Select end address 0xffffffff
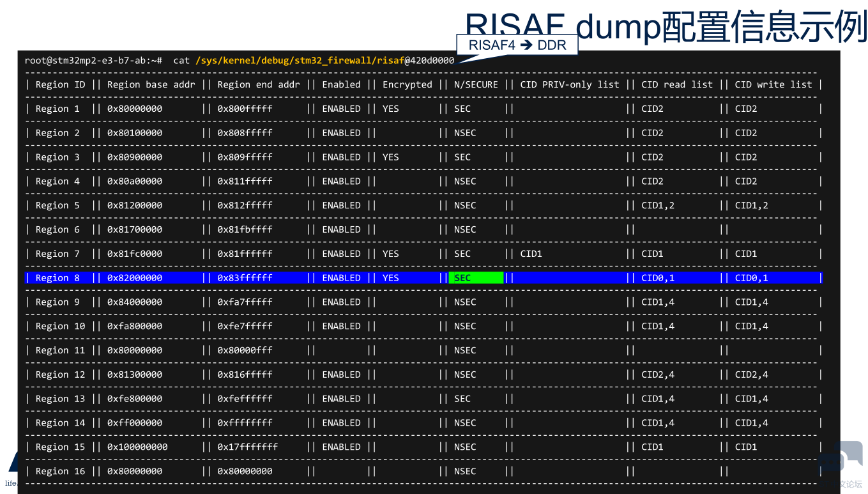The image size is (868, 494). 245,423
